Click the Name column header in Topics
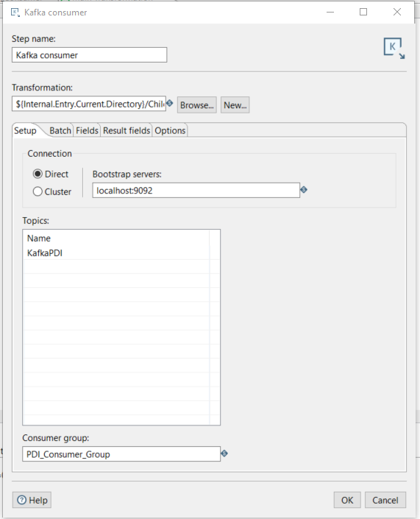This screenshot has width=420, height=519. (x=116, y=239)
